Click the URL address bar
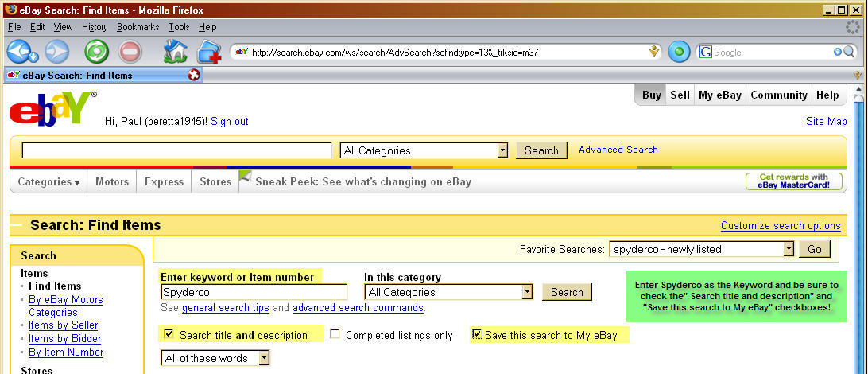Image resolution: width=868 pixels, height=374 pixels. tap(448, 52)
